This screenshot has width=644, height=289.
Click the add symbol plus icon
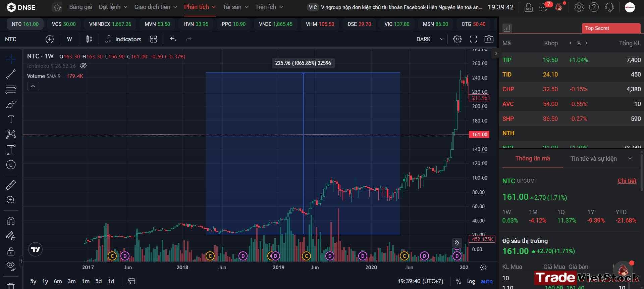(50, 39)
